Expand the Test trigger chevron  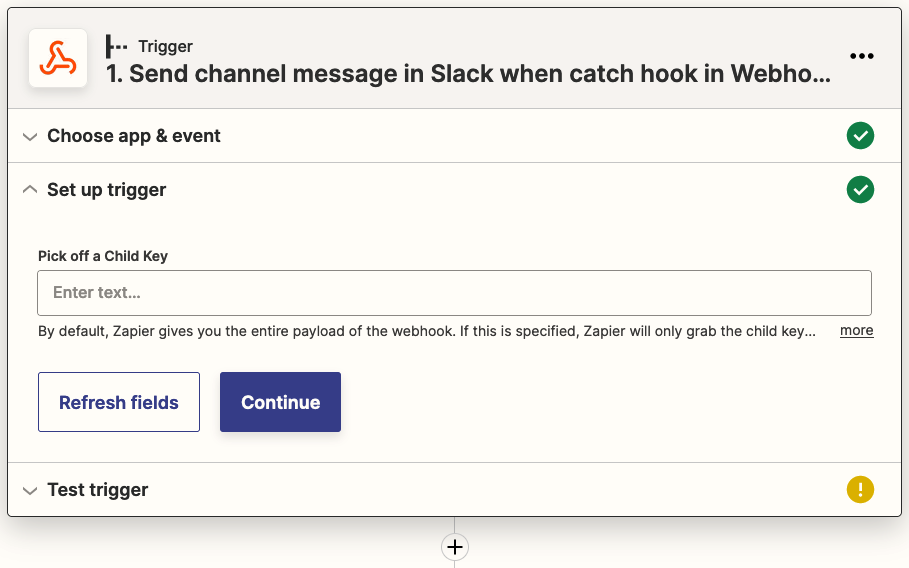pyautogui.click(x=30, y=490)
